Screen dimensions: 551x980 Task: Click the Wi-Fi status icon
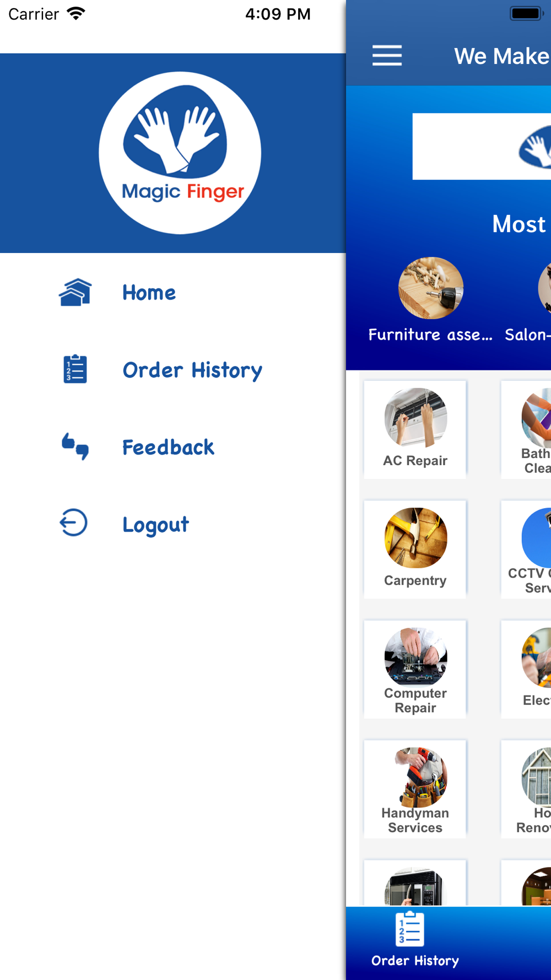(76, 13)
